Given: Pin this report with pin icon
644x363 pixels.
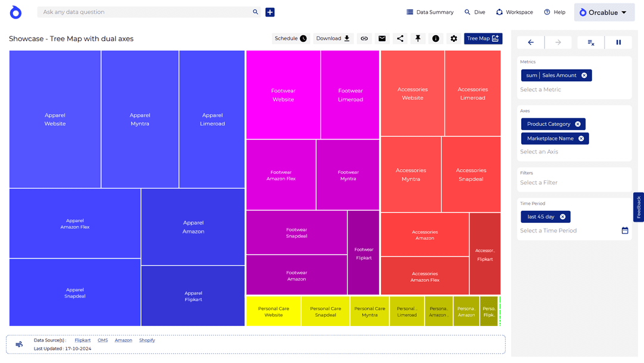Looking at the screenshot, I should (418, 38).
